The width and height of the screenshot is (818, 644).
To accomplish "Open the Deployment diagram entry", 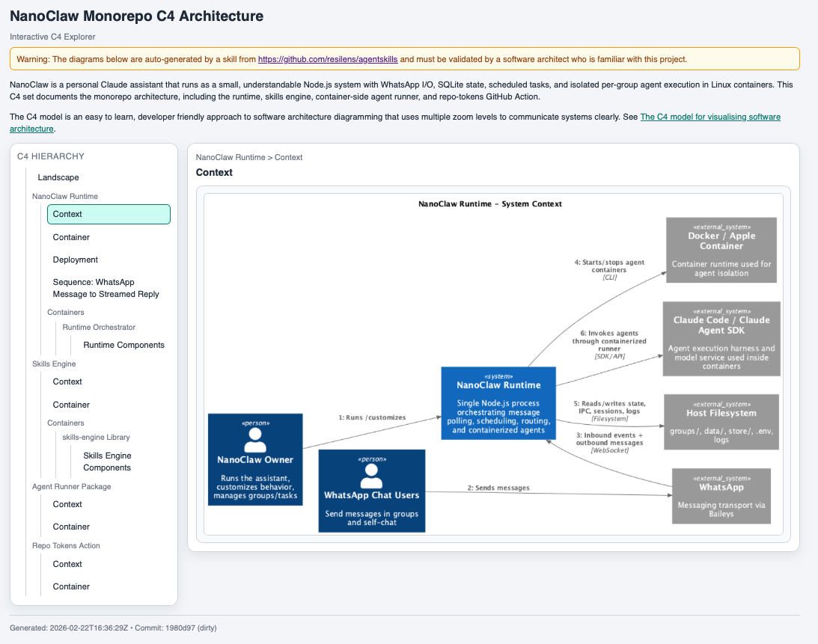I will coord(76,260).
